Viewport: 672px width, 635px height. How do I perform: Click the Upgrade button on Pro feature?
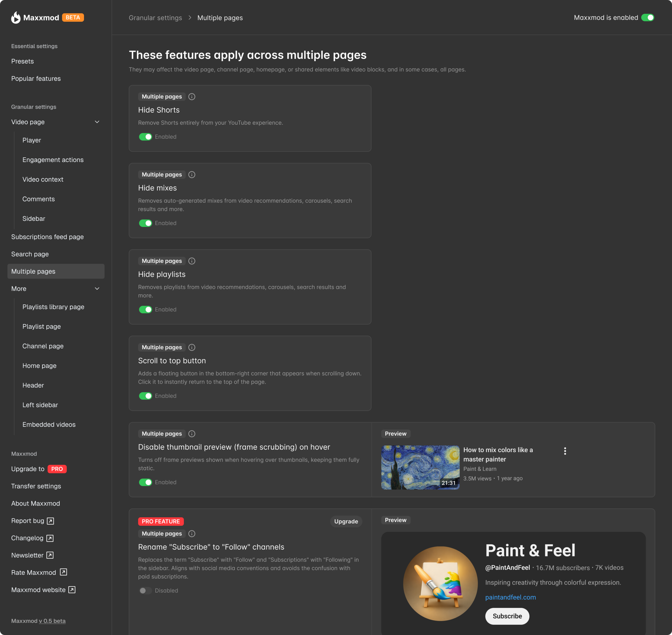346,522
